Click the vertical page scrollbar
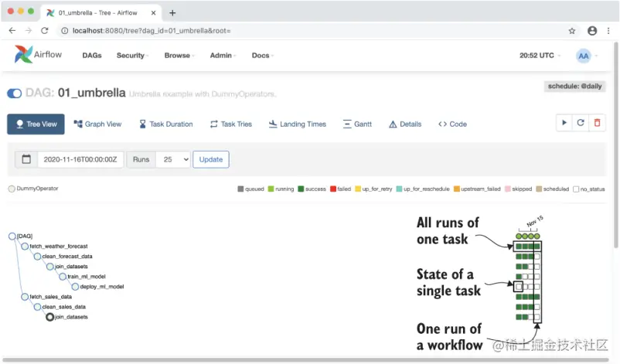The image size is (620, 364). pyautogui.click(x=615, y=145)
